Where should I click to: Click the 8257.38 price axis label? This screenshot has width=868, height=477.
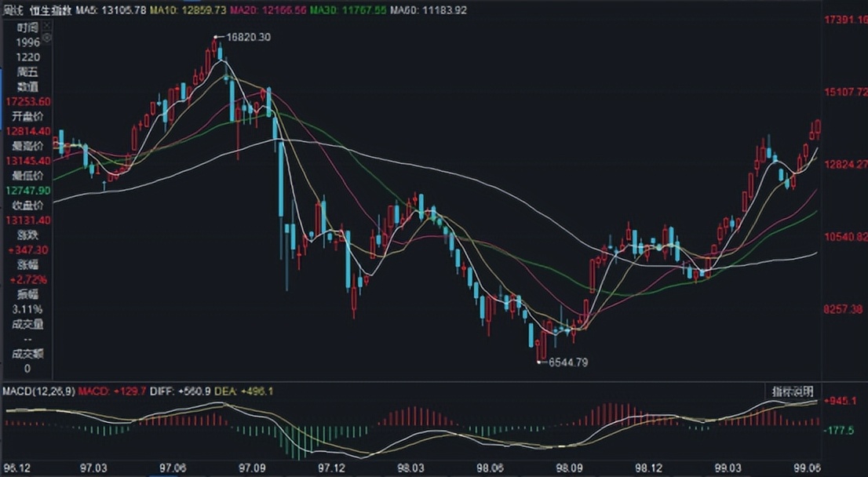(x=844, y=309)
